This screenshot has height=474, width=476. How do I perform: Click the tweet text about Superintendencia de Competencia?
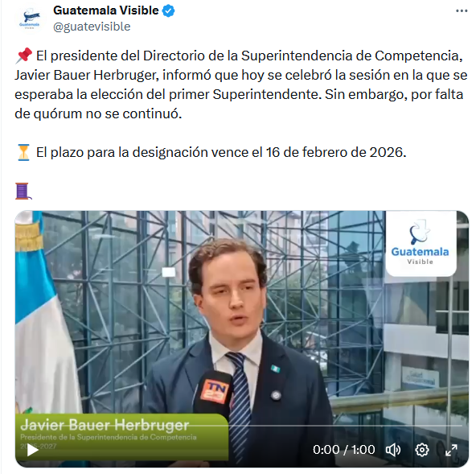click(x=240, y=84)
